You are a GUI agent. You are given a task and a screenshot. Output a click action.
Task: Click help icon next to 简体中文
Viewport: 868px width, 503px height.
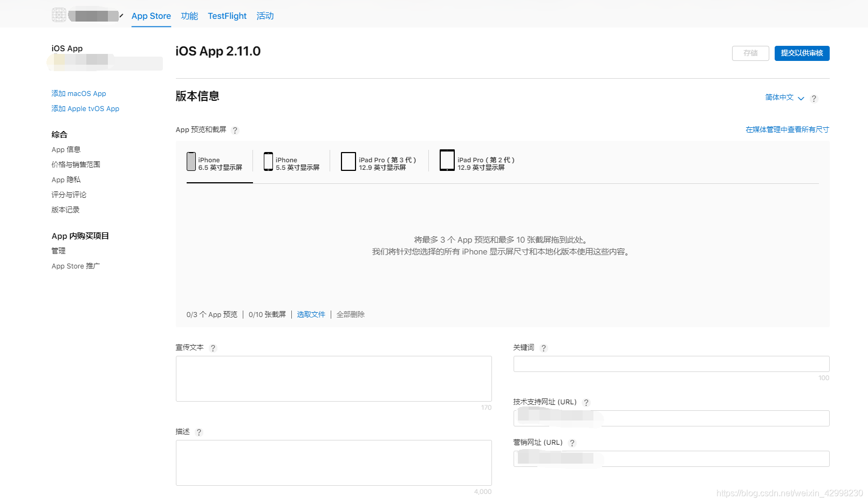814,99
